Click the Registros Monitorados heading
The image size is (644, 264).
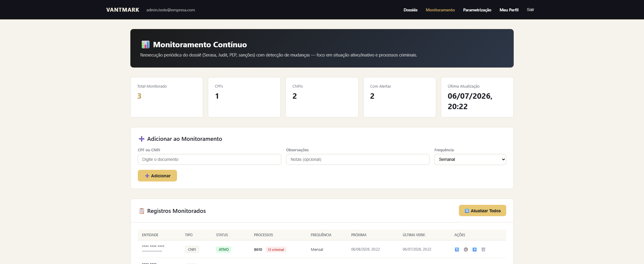point(176,211)
